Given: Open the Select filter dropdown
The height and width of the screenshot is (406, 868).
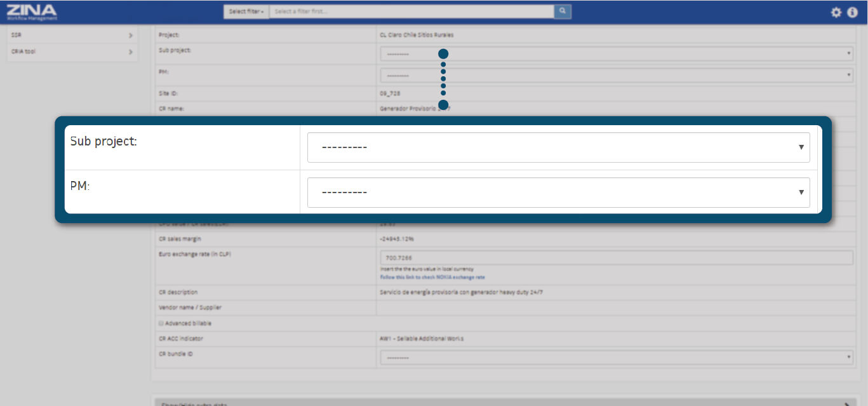Looking at the screenshot, I should point(246,11).
